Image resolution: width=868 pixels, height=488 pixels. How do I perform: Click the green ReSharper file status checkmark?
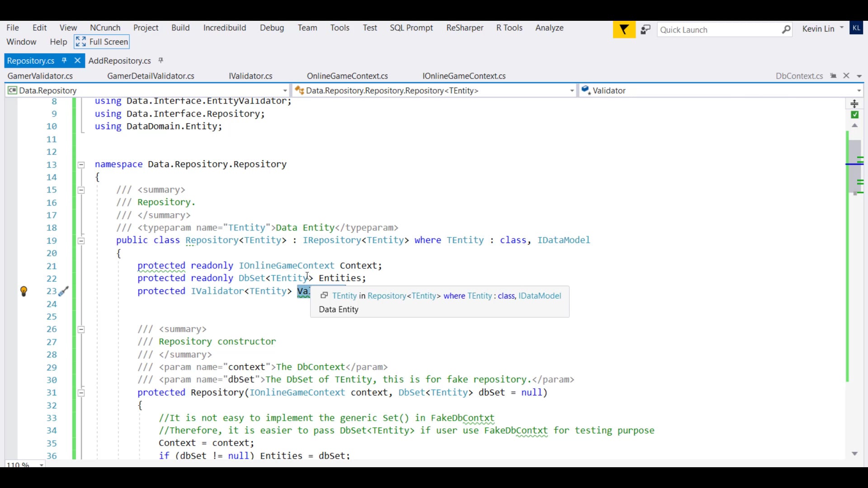pos(855,114)
